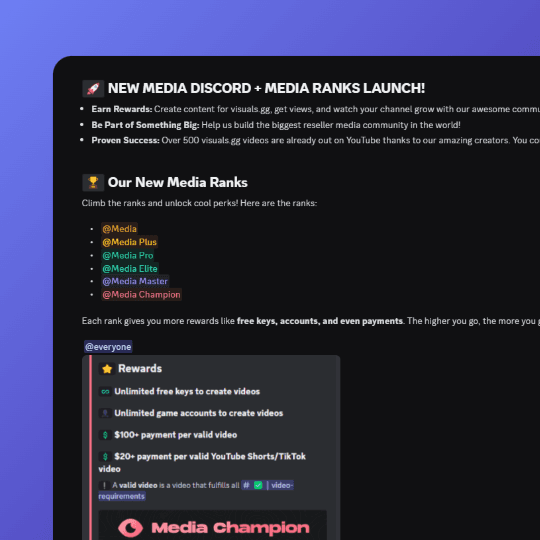540x540 pixels.
Task: Click the Media Champion eye logo
Action: point(131,528)
